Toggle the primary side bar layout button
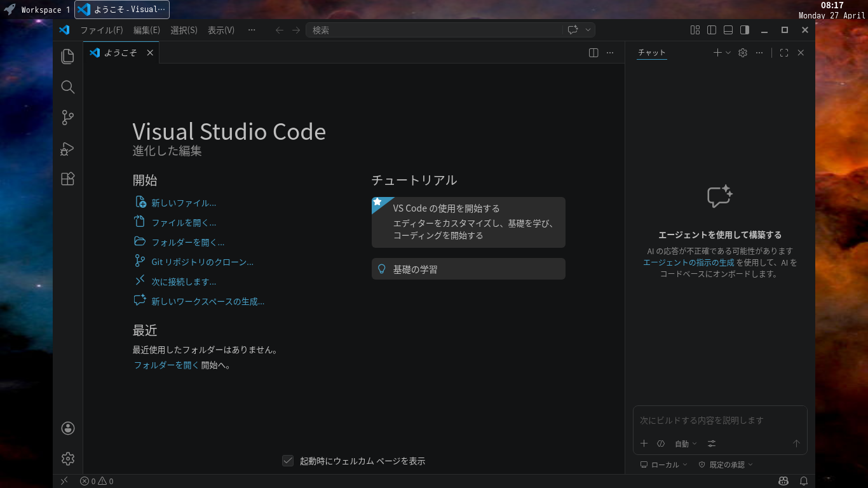 coord(712,30)
